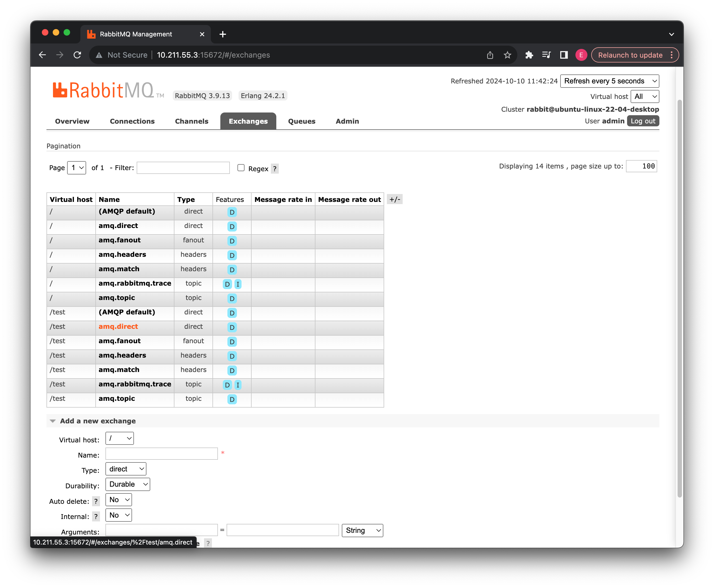This screenshot has height=588, width=714.
Task: Toggle table columns with +/- button
Action: (x=394, y=199)
